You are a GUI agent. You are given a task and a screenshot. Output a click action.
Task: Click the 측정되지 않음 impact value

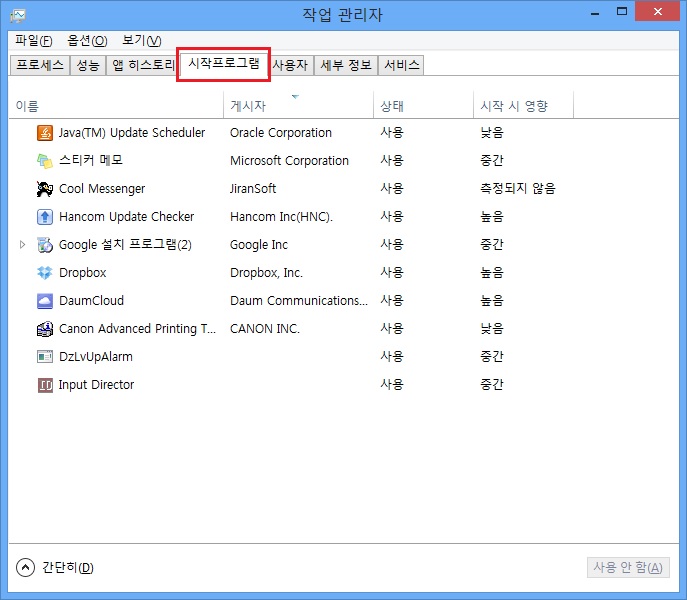click(518, 188)
